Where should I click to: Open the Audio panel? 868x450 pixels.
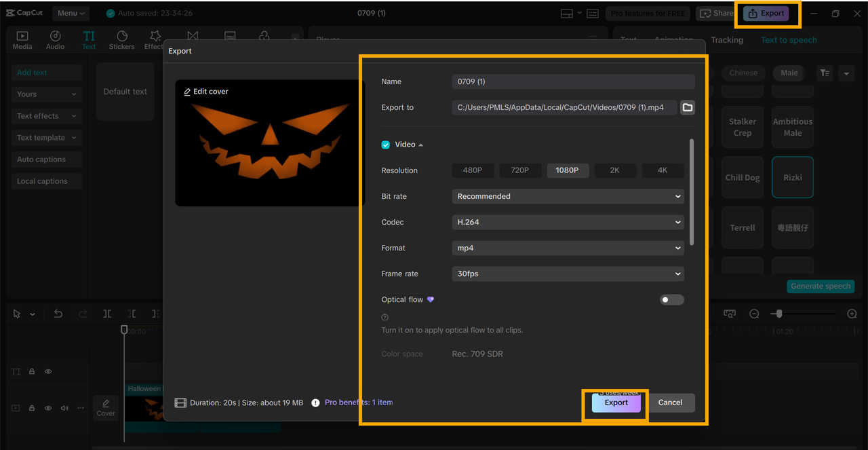click(56, 40)
